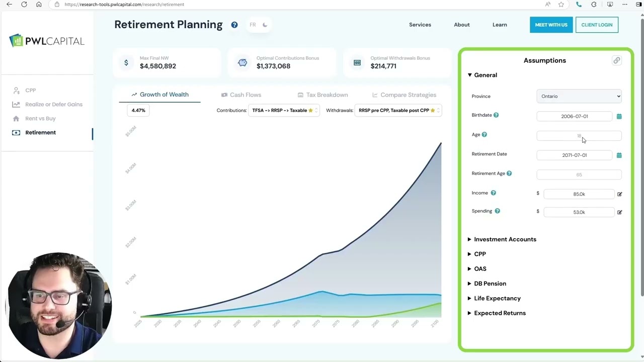Open the Withdrawals strategy dropdown
644x362 pixels.
click(x=398, y=111)
